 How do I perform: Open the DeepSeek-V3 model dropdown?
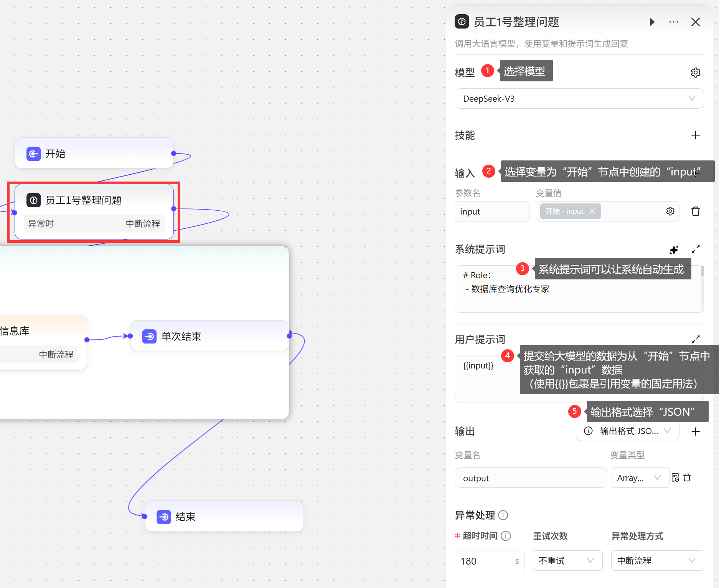pos(579,99)
